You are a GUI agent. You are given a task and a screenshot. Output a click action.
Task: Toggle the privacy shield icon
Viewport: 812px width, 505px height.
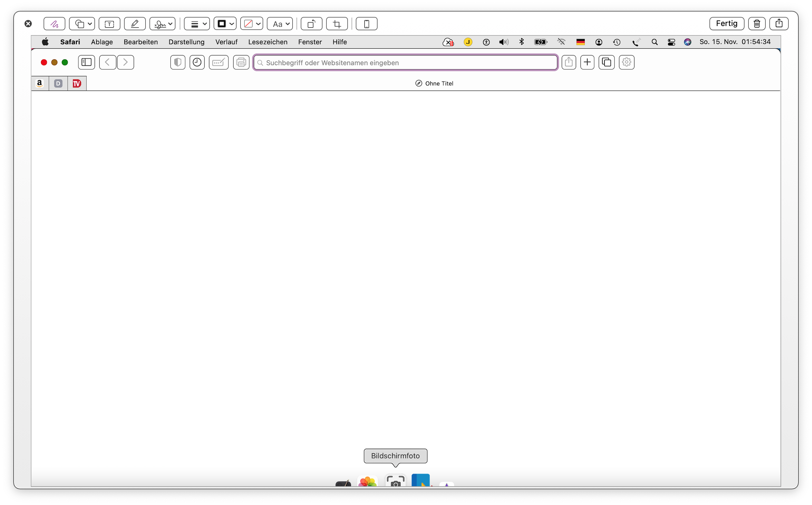(x=178, y=62)
